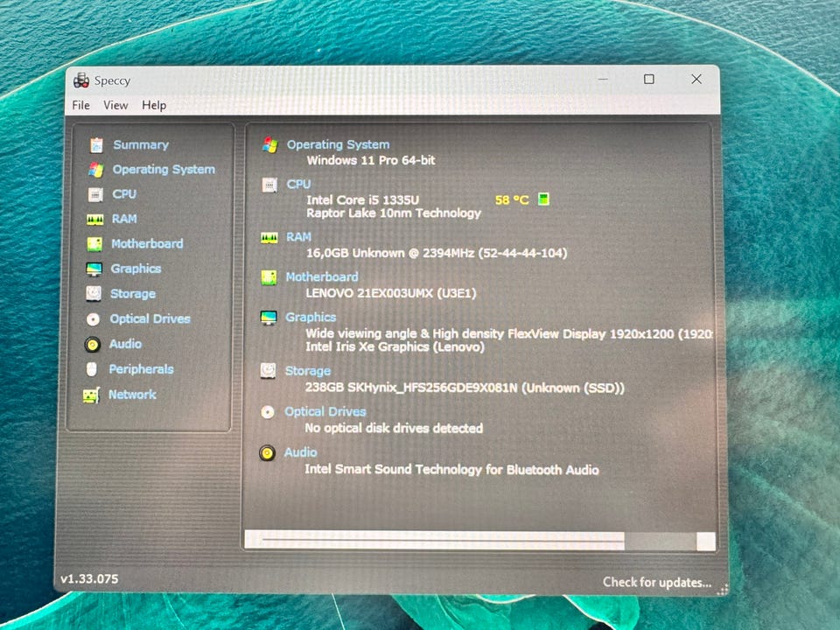Click the Storage icon in summary panel
840x630 pixels.
pos(268,371)
